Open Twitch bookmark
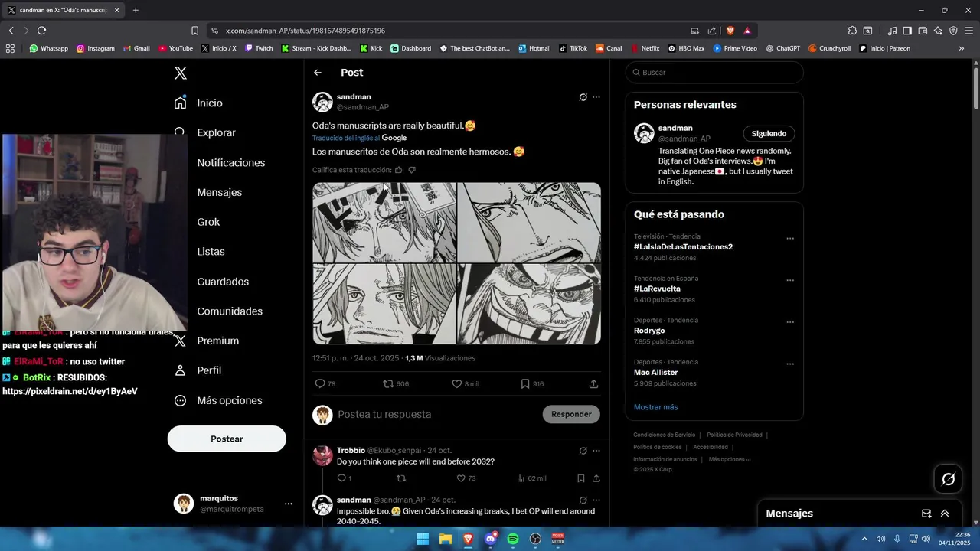Image resolution: width=980 pixels, height=551 pixels. point(259,48)
